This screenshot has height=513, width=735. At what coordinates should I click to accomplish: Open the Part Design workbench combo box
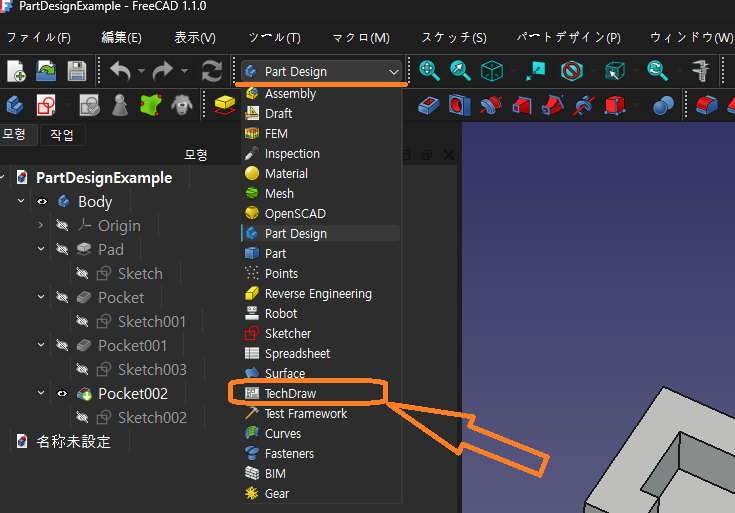pyautogui.click(x=322, y=71)
